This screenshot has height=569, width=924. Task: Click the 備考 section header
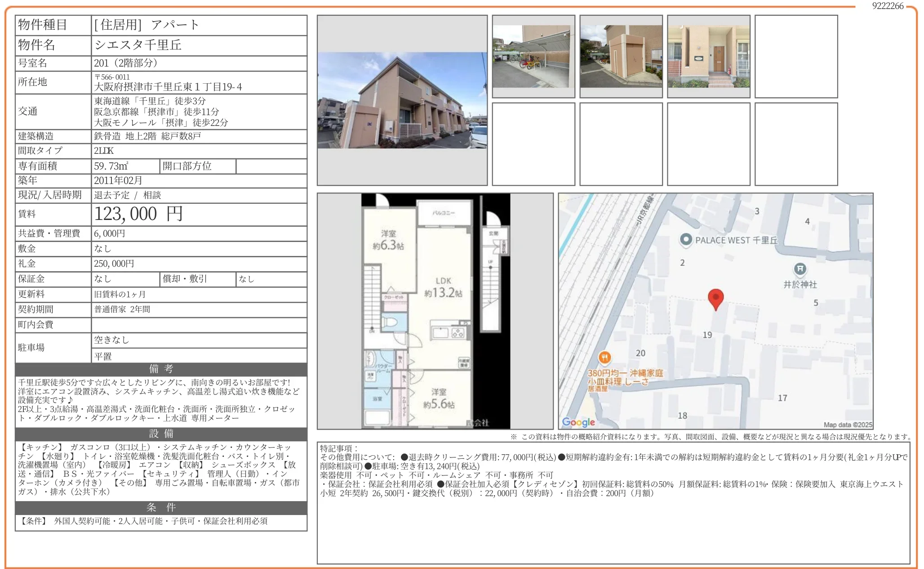161,369
